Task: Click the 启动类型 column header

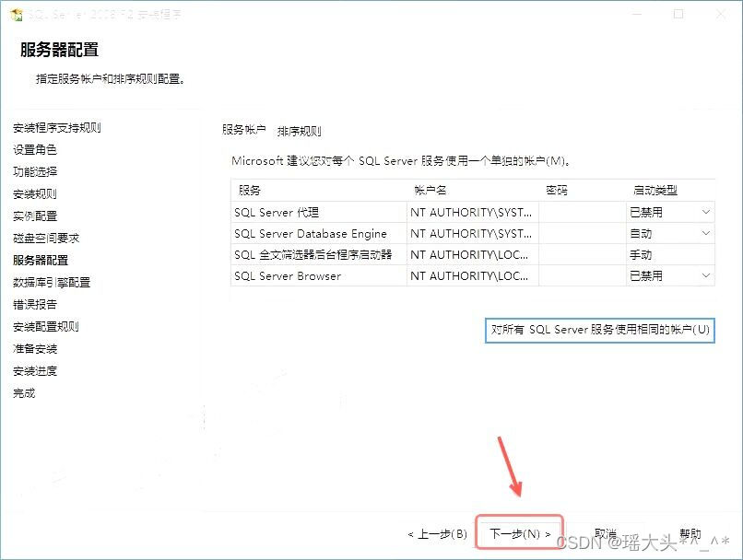Action: pyautogui.click(x=670, y=191)
